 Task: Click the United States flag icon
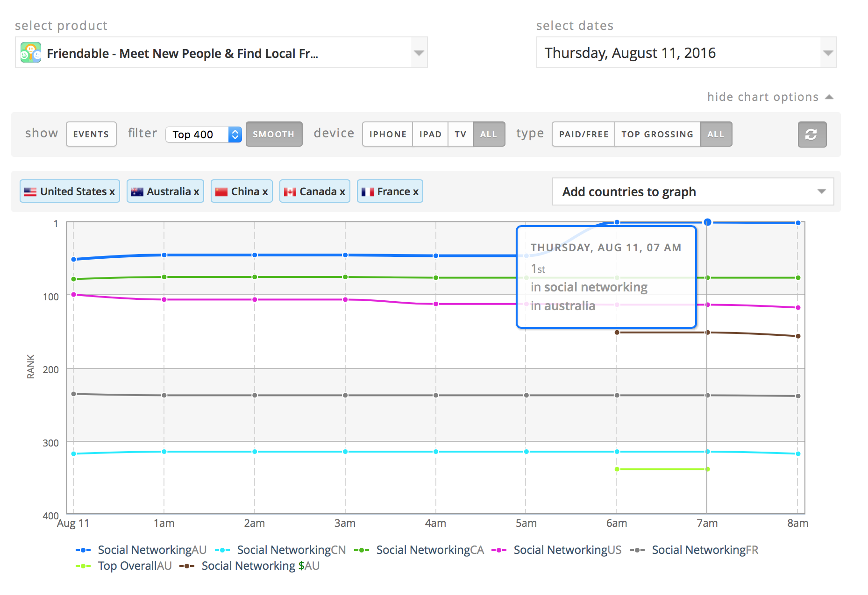(x=30, y=192)
